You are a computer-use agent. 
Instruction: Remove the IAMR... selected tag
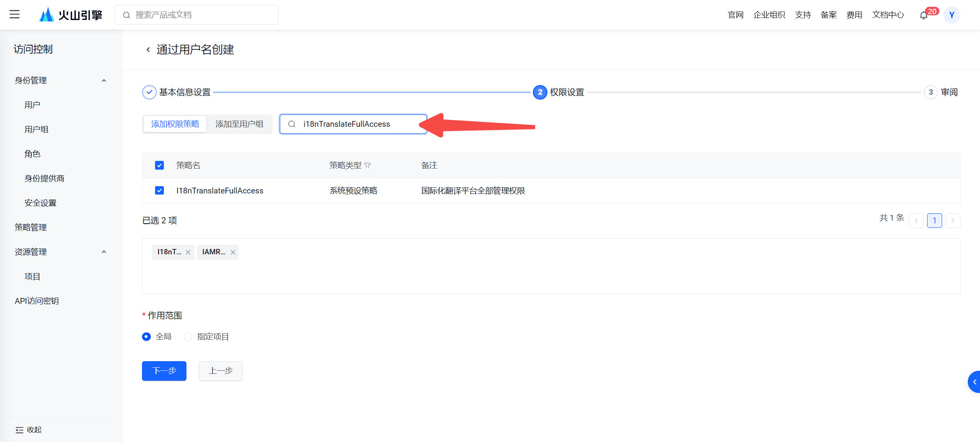tap(233, 252)
